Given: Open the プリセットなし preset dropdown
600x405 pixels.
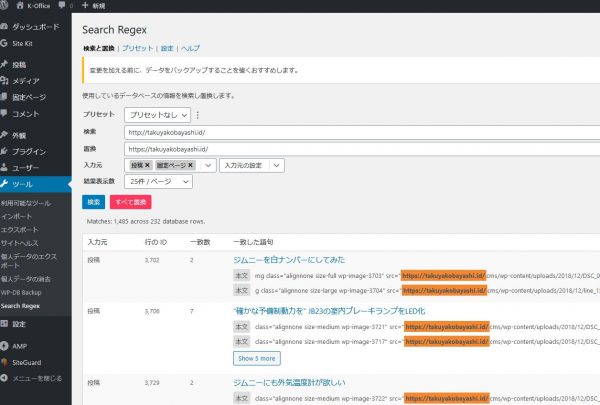Looking at the screenshot, I should (x=157, y=114).
